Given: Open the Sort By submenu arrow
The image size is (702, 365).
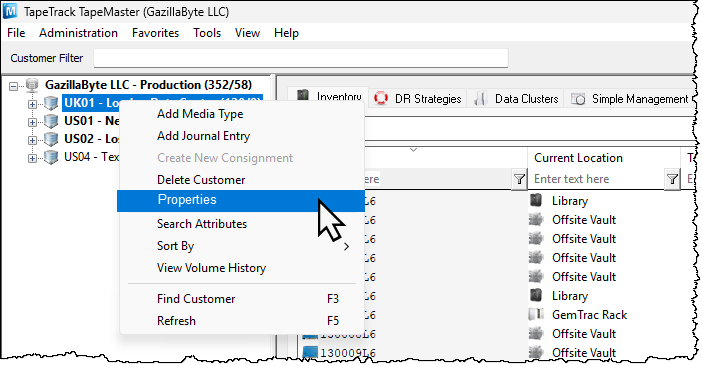Looking at the screenshot, I should pos(346,246).
